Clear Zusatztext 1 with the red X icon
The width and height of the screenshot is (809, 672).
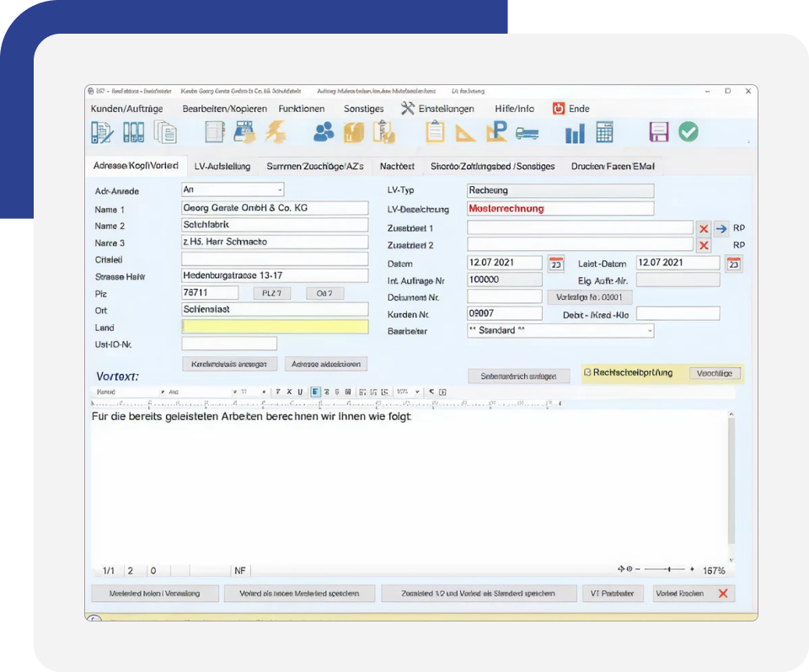704,228
